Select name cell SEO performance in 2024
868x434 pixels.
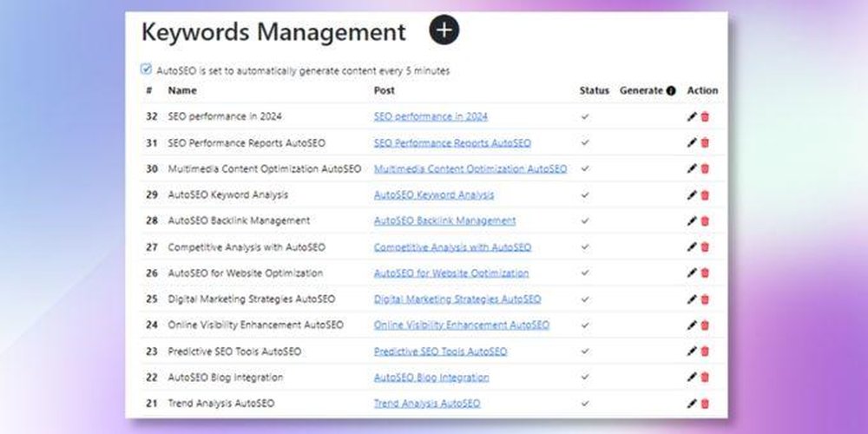pos(225,116)
